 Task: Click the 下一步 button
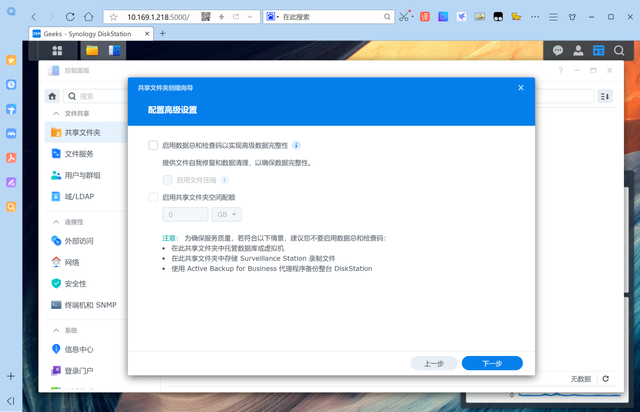[492, 364]
